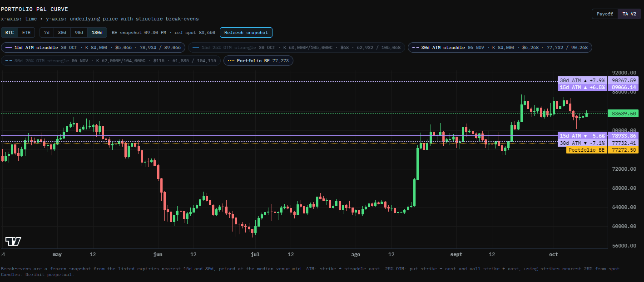The height and width of the screenshot is (282, 644).
Task: Click the 72000.00 price axis tick
Action: coord(623,169)
